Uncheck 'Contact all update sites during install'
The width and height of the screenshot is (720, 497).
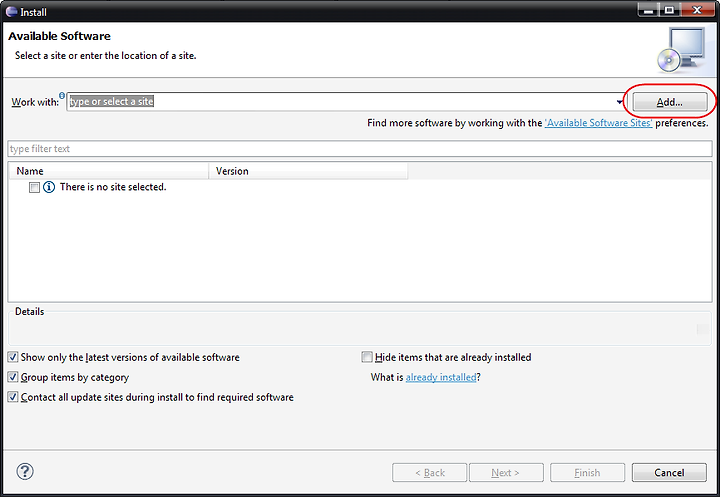click(13, 397)
